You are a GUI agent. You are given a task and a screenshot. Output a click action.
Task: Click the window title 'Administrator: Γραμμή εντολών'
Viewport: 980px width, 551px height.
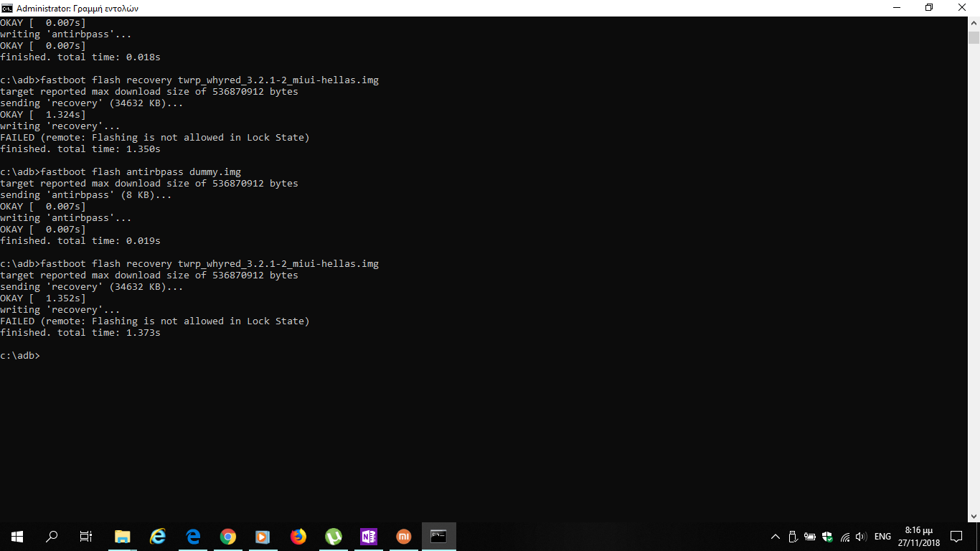[77, 8]
